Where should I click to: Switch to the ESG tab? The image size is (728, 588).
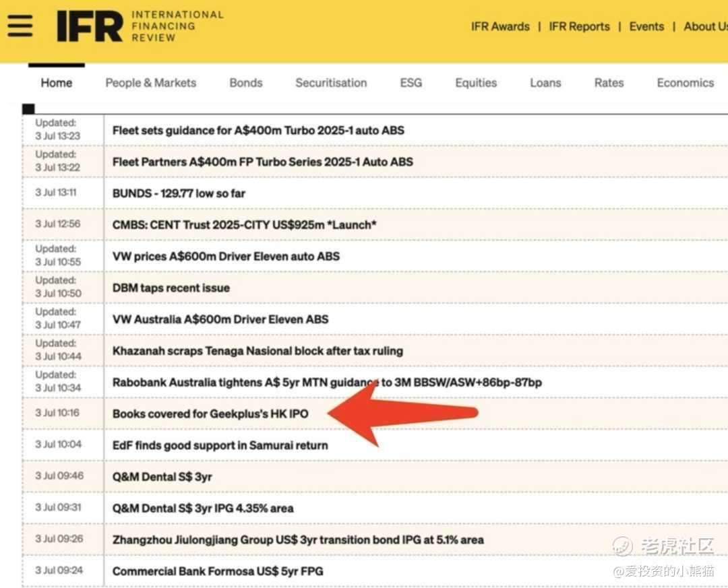click(x=411, y=83)
